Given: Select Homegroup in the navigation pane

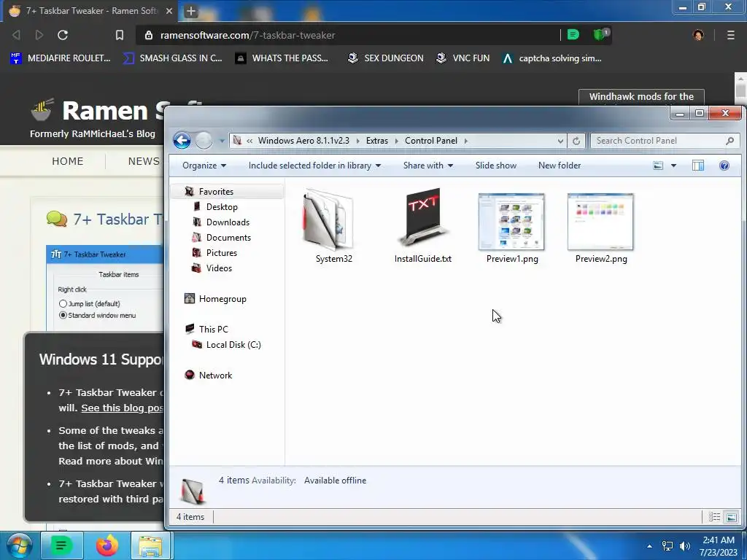Looking at the screenshot, I should (x=222, y=298).
